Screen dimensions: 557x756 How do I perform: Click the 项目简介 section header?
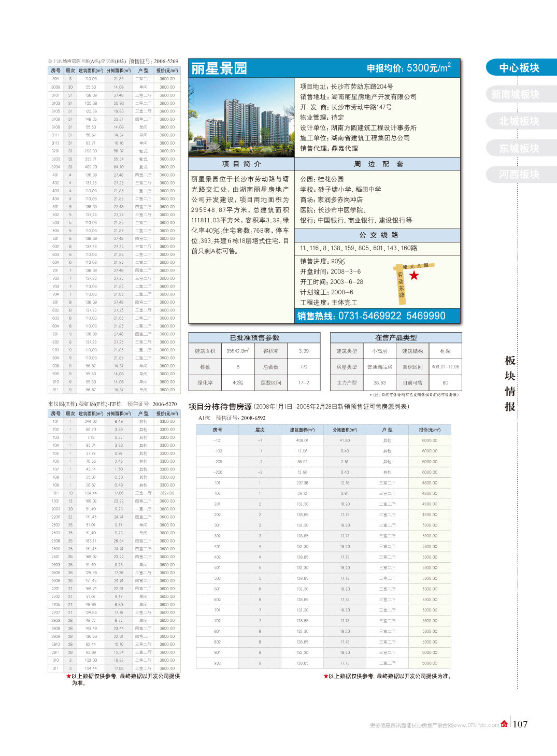[241, 164]
